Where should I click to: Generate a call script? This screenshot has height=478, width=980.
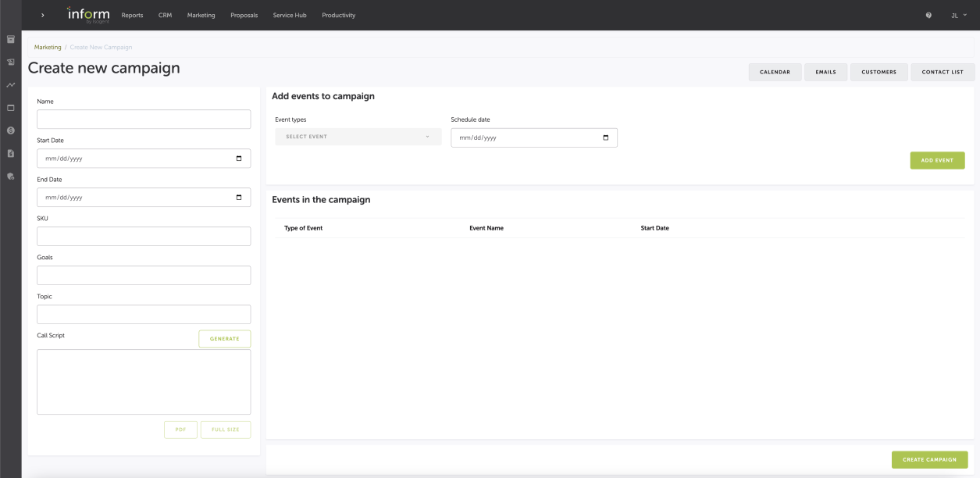pyautogui.click(x=224, y=339)
